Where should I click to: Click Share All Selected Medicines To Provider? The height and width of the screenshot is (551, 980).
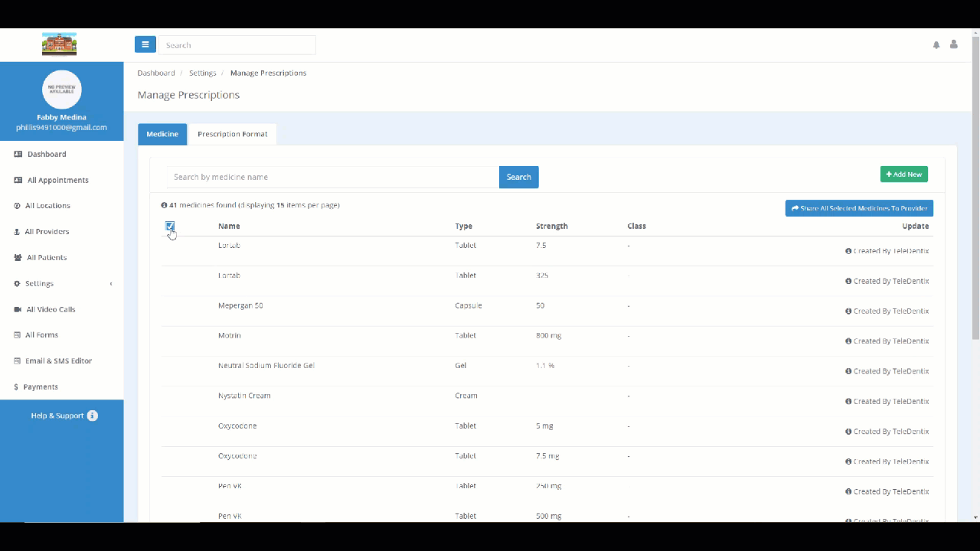coord(859,207)
